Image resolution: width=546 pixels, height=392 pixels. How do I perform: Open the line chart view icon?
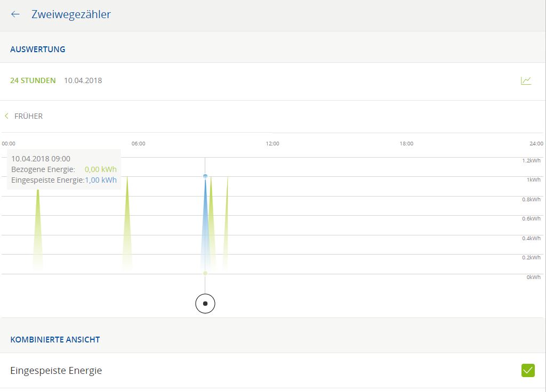(526, 81)
